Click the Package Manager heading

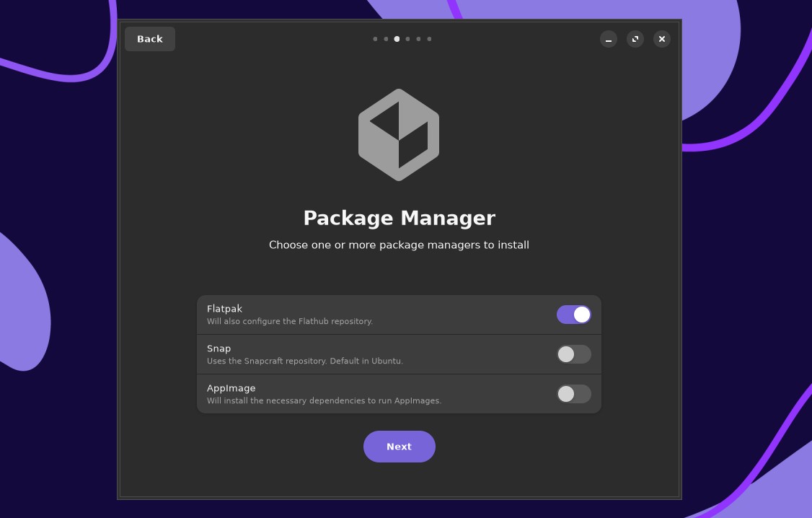[400, 218]
